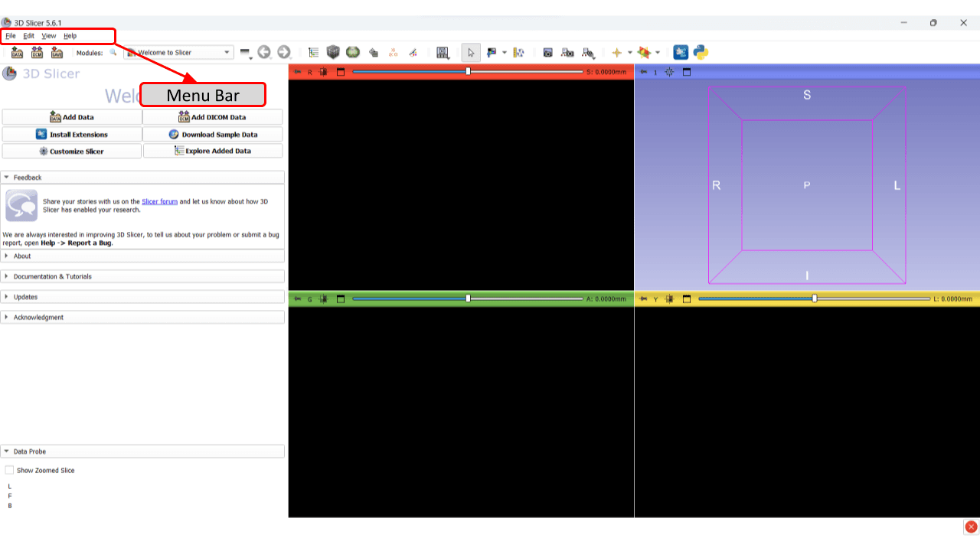The width and height of the screenshot is (980, 551).
Task: Click the Red slice offset slider
Action: (x=468, y=72)
